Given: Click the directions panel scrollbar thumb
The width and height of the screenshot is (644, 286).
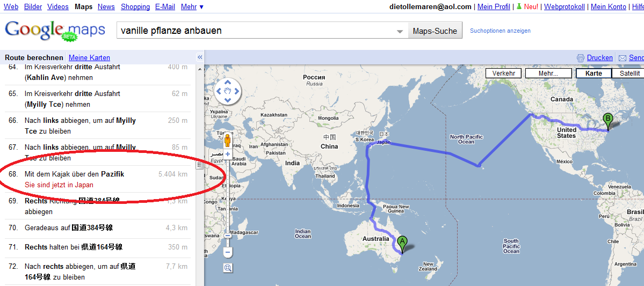Looking at the screenshot, I should click(x=200, y=165).
